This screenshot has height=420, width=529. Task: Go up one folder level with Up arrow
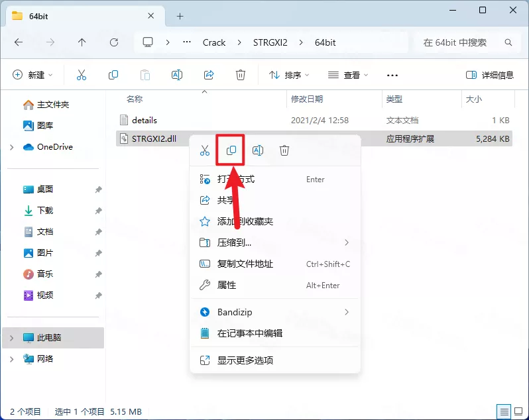coord(82,42)
